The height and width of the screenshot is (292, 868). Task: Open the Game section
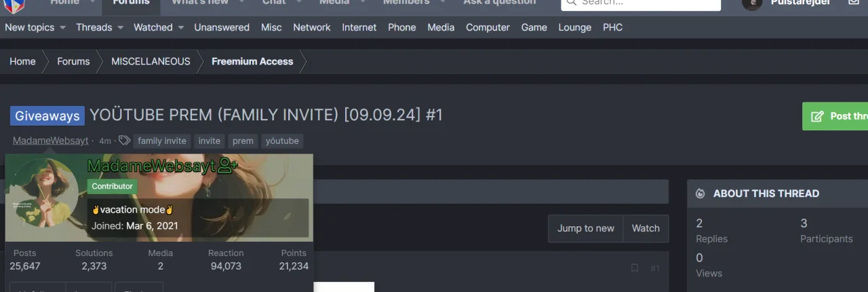534,27
